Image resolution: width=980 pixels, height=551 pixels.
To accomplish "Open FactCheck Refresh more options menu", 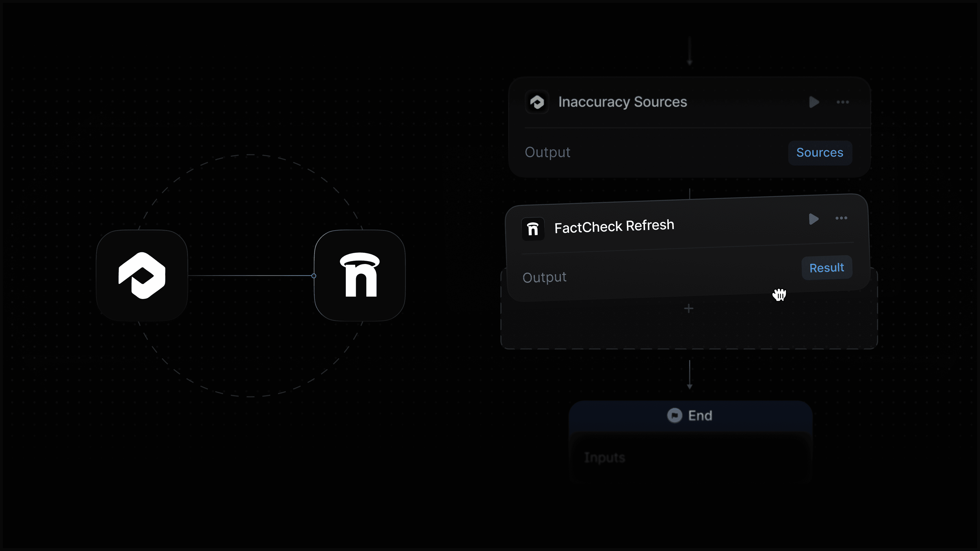I will point(841,218).
